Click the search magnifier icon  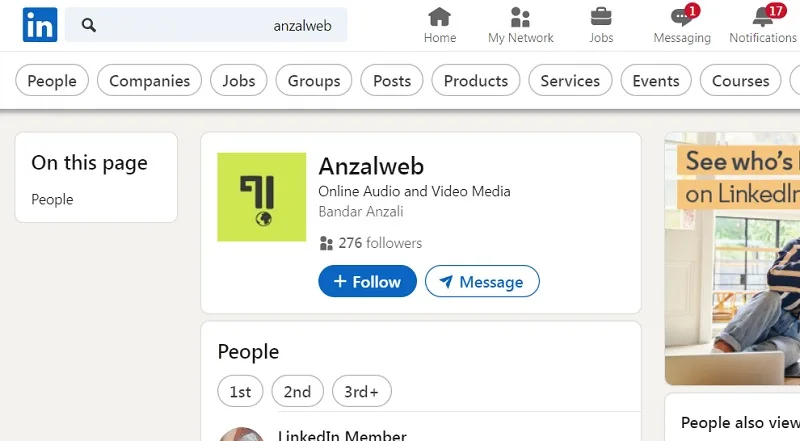[89, 25]
